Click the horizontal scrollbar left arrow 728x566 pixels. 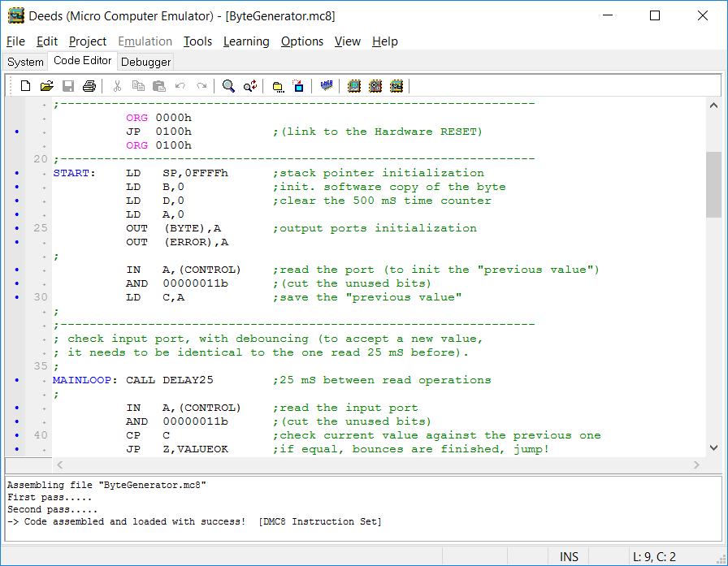[59, 464]
